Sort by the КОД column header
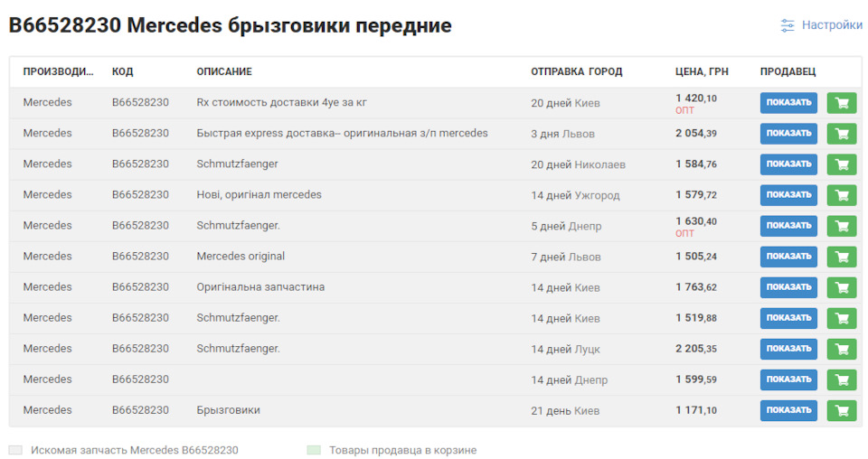The height and width of the screenshot is (459, 868). (x=122, y=71)
